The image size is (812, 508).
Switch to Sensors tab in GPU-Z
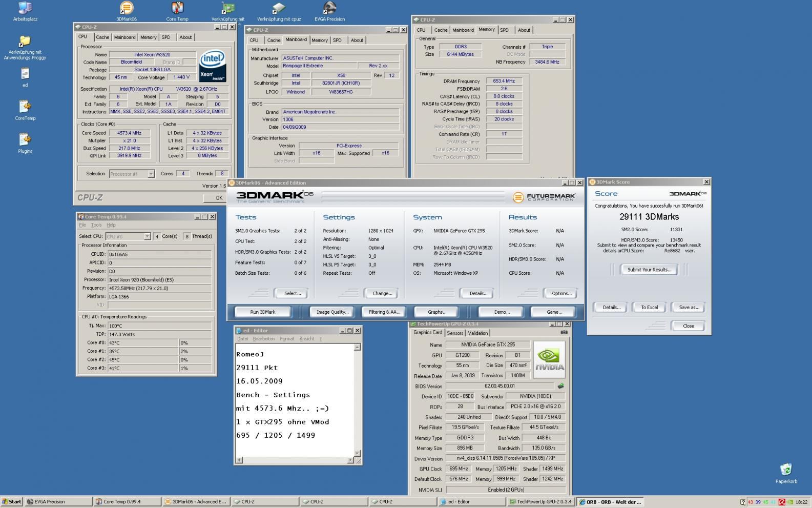tap(455, 333)
